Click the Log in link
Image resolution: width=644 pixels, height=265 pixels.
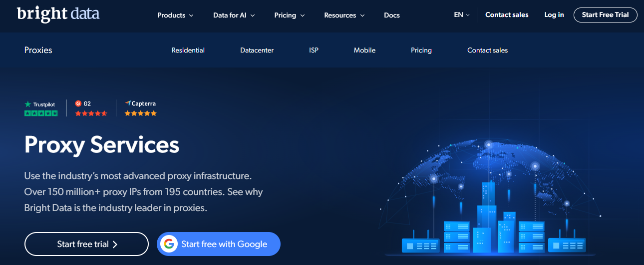coord(554,15)
